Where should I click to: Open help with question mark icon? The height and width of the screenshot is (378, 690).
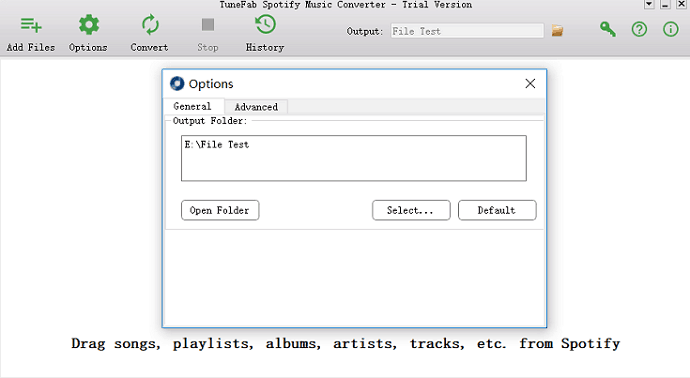[639, 29]
